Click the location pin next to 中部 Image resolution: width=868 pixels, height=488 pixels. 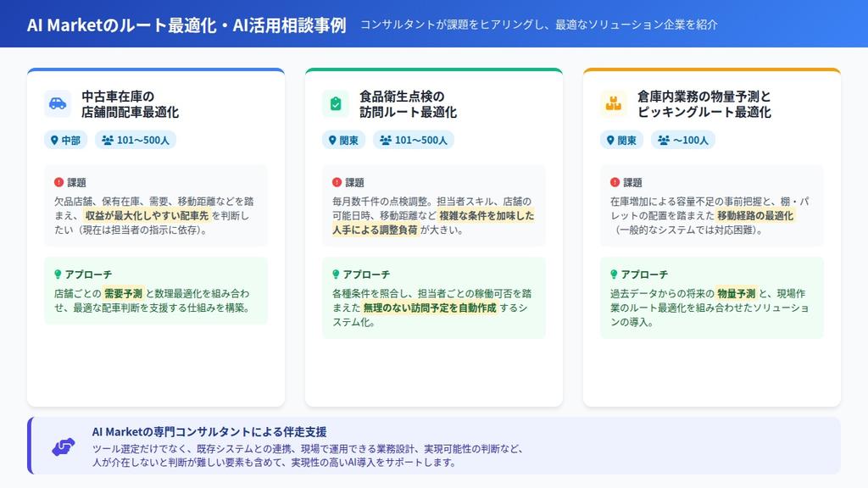[54, 140]
